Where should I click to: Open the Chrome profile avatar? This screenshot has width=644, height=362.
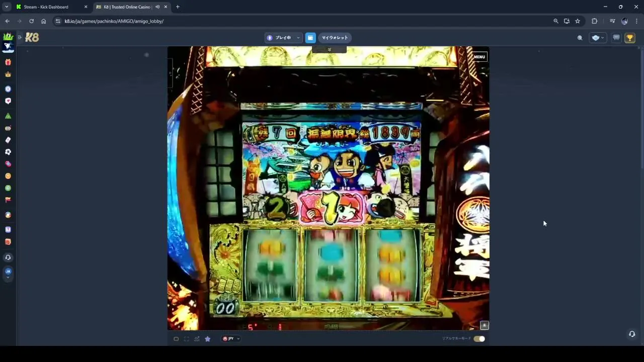(x=624, y=21)
